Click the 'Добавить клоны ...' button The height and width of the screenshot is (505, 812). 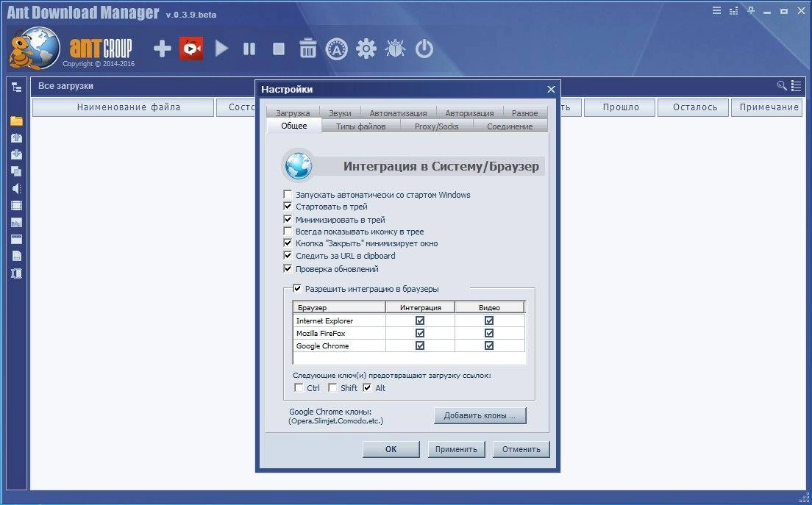click(x=480, y=415)
